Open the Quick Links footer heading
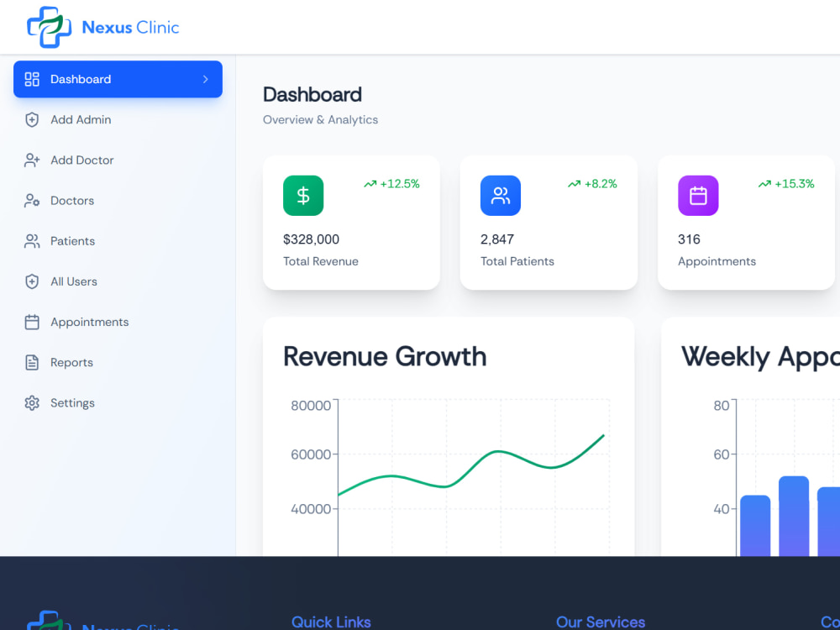The image size is (840, 630). pyautogui.click(x=331, y=622)
